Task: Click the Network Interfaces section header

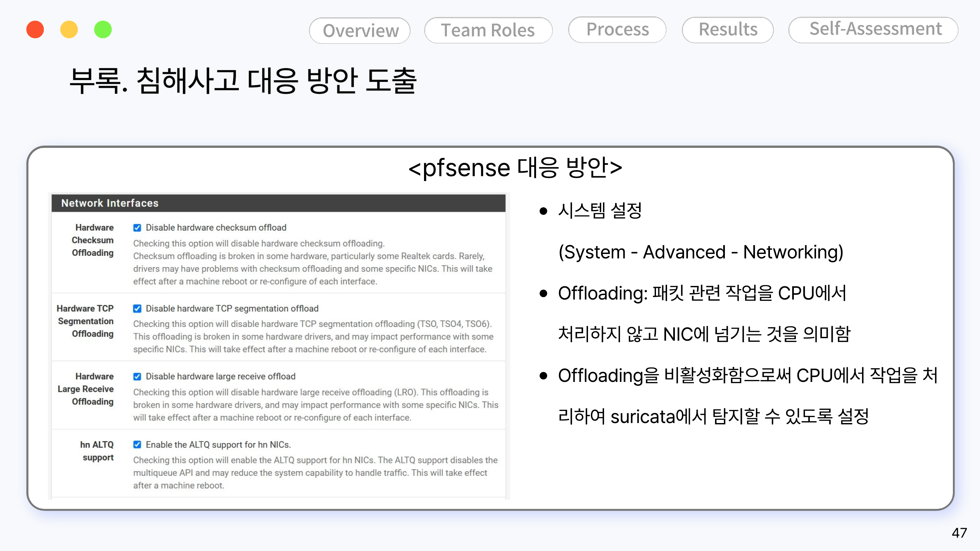Action: [278, 203]
